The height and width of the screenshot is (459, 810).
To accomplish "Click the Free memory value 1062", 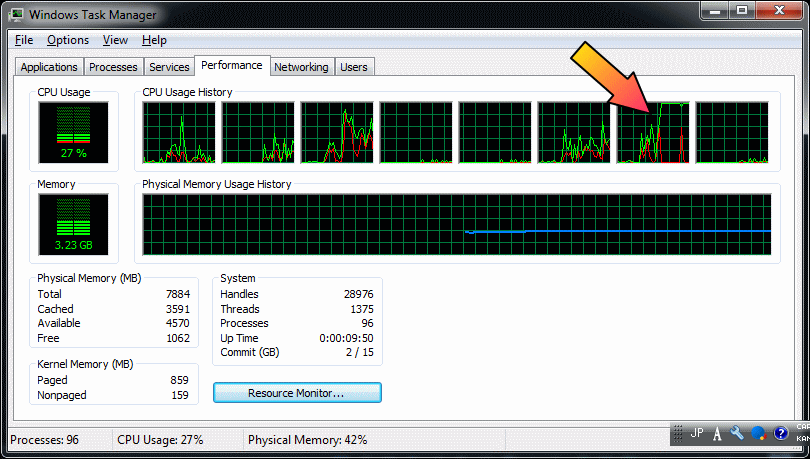I will (x=178, y=338).
